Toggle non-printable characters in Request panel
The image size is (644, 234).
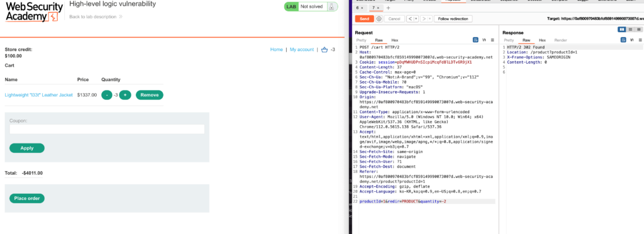point(484,40)
